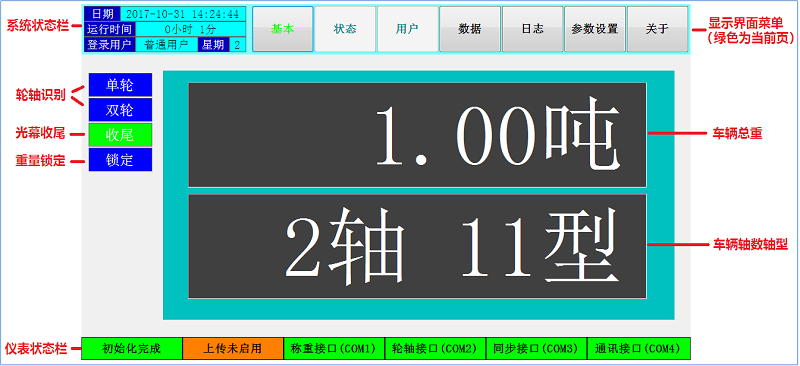Click the 1.00吨 total weight display
The image size is (800, 366).
(417, 135)
